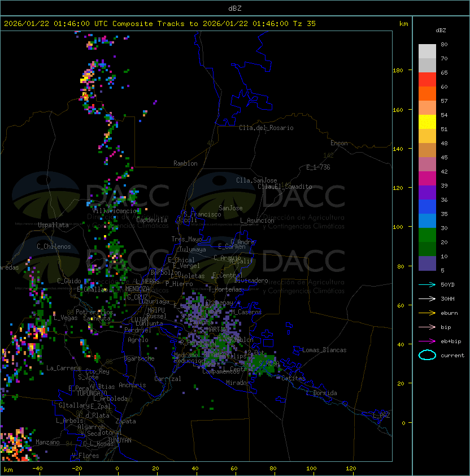The image size is (470, 476).
Task: Click the Agrelo map label
Action: coord(138,340)
